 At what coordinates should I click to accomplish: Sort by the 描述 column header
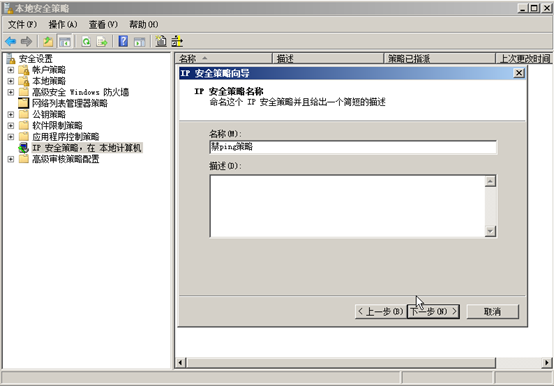[328, 59]
